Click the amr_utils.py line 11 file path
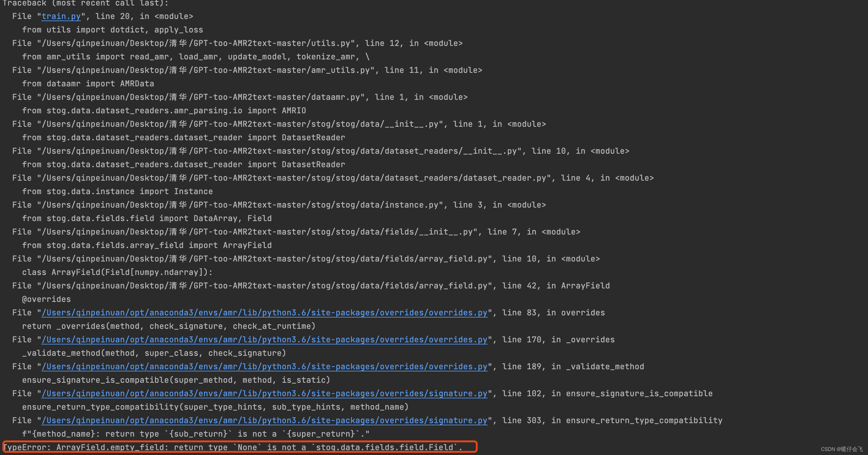Viewport: 868px width, 455px height. pyautogui.click(x=206, y=70)
